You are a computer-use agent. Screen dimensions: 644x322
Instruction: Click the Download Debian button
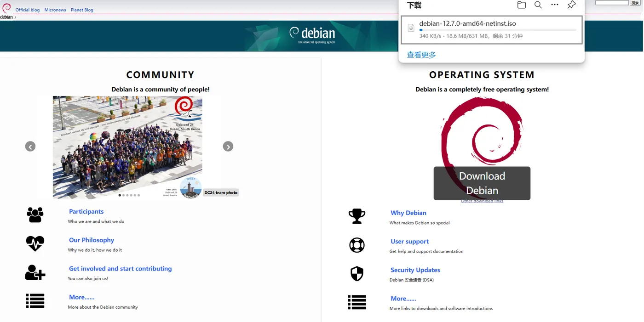click(x=482, y=183)
